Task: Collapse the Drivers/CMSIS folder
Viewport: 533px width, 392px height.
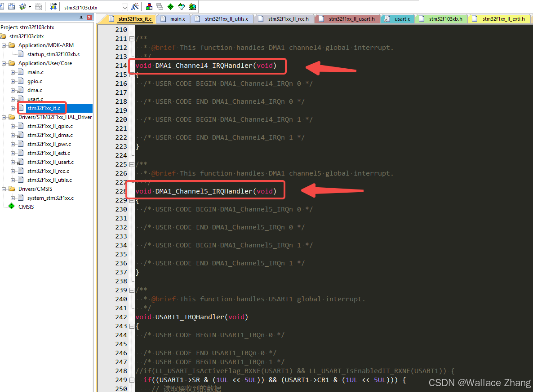Action: (4, 189)
